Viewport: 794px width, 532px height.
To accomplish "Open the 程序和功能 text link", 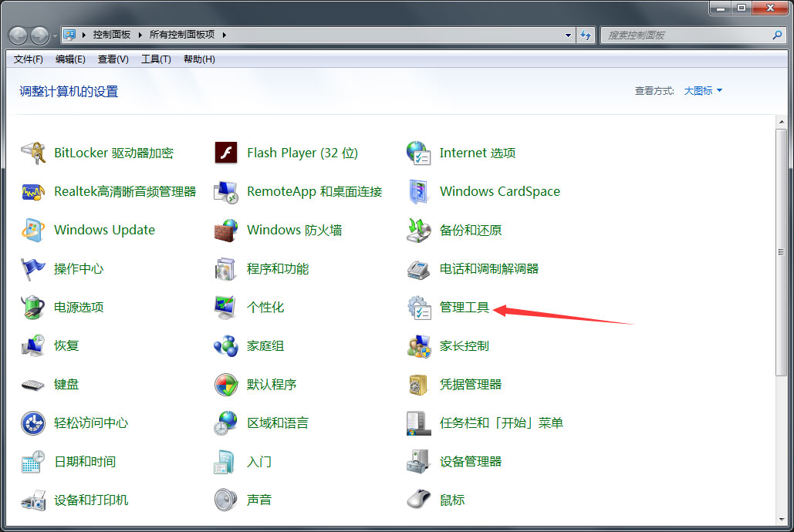I will coord(278,269).
